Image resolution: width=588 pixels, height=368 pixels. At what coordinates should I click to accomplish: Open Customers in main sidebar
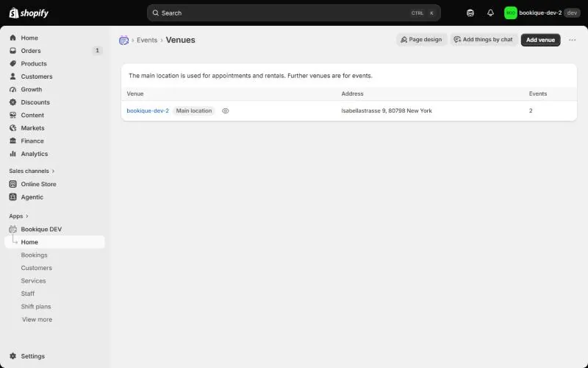[54, 77]
